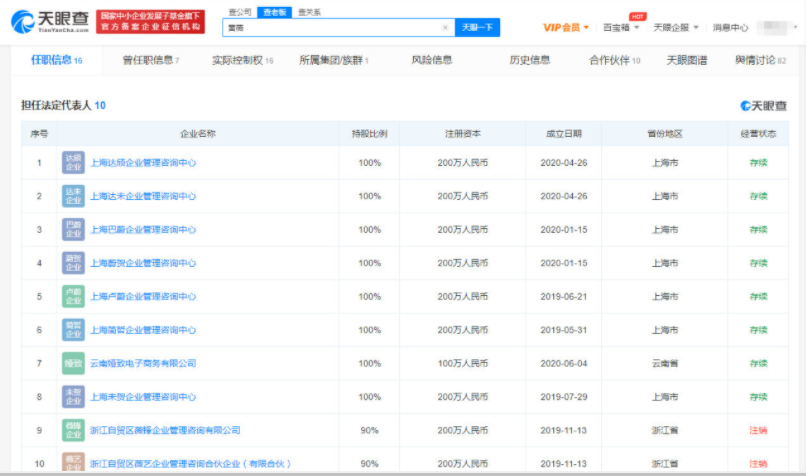
Task: Click the 天眼一下 search button
Action: [477, 28]
